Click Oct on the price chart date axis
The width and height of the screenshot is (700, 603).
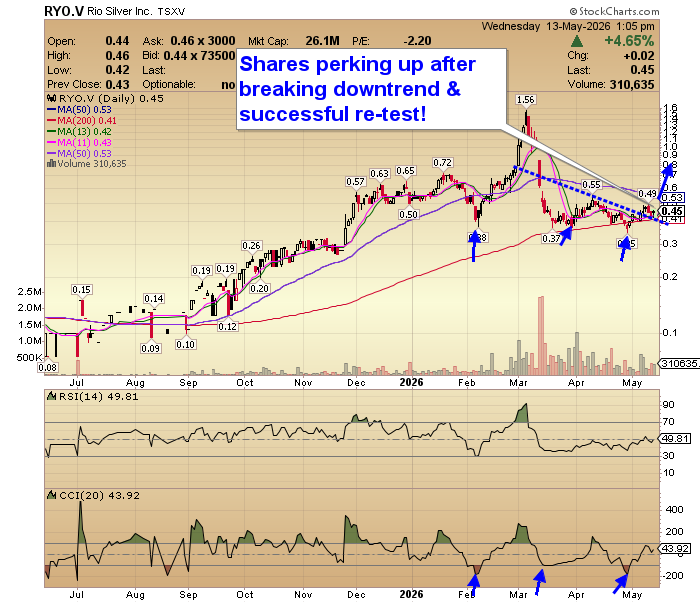tap(245, 383)
